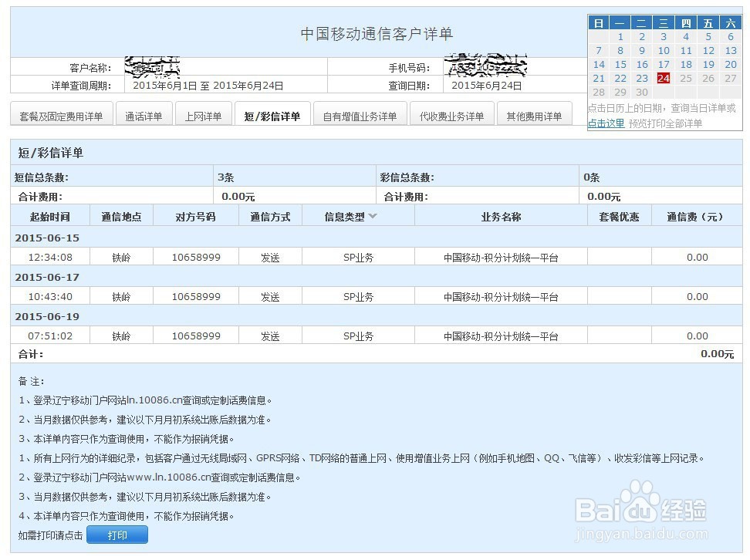Screen dimensions: 750x560
Task: Pick calendar date 6
Action: [x=731, y=37]
